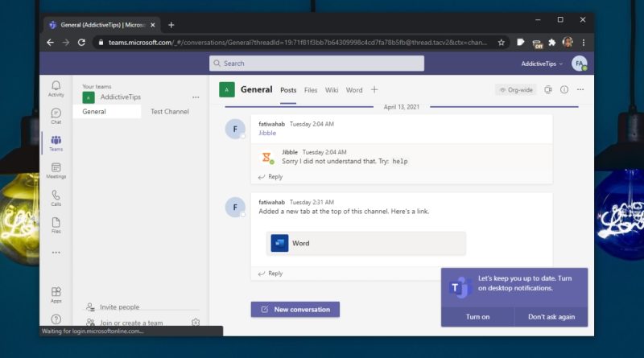Select the General channel

coord(107,112)
